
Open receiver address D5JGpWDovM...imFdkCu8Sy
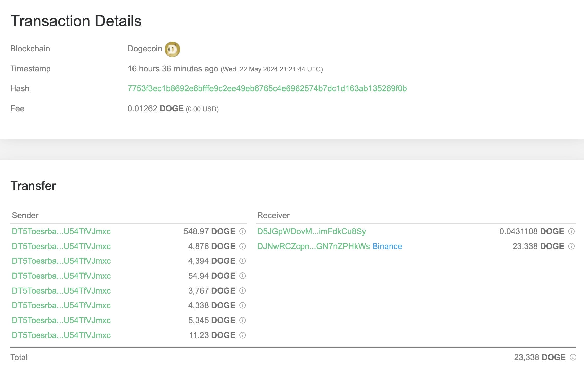coord(311,231)
